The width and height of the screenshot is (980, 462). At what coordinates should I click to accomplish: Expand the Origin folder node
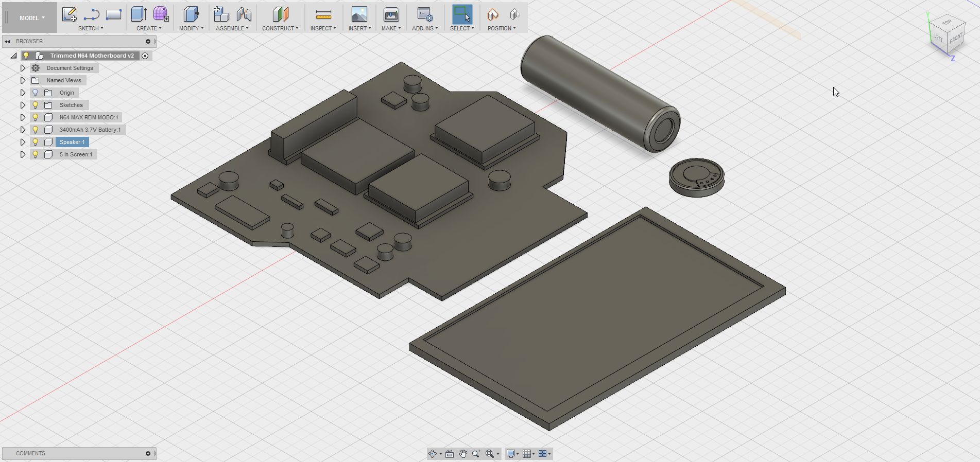click(23, 93)
